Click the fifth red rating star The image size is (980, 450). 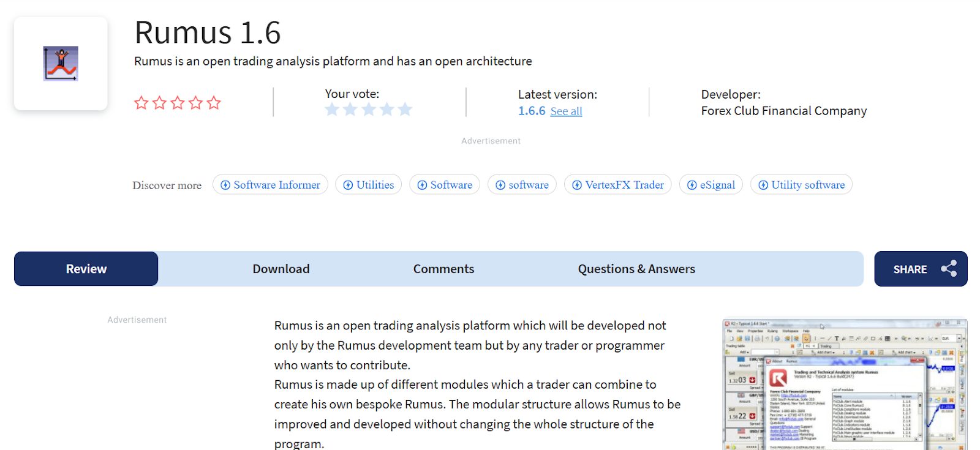(x=214, y=103)
